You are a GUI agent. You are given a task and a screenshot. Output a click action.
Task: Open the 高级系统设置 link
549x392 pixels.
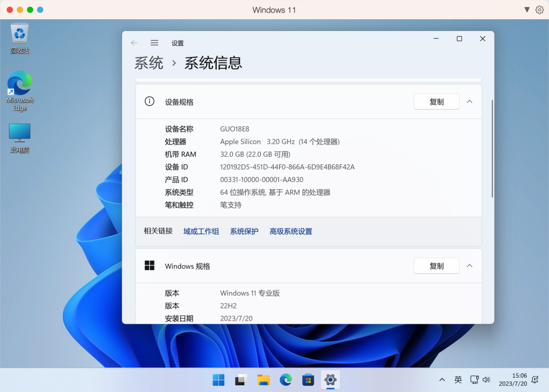point(291,231)
